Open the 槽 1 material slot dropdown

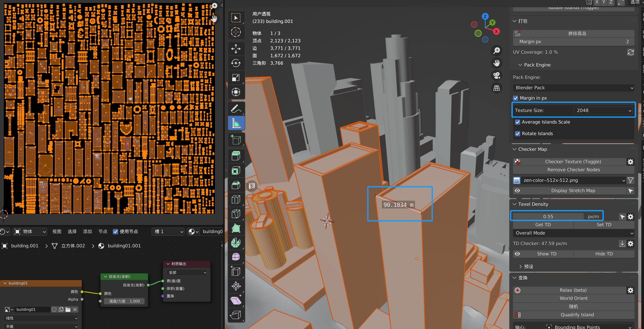(168, 232)
